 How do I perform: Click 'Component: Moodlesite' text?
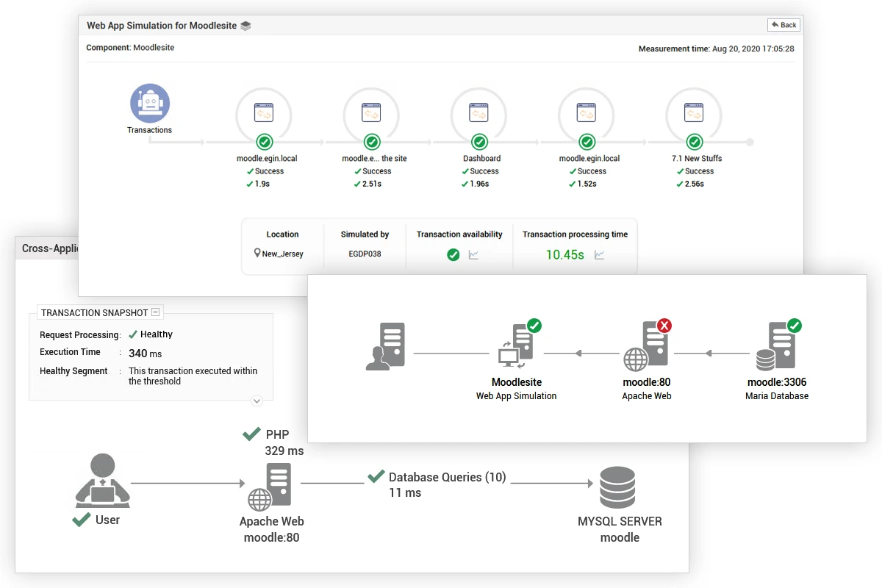[x=130, y=48]
